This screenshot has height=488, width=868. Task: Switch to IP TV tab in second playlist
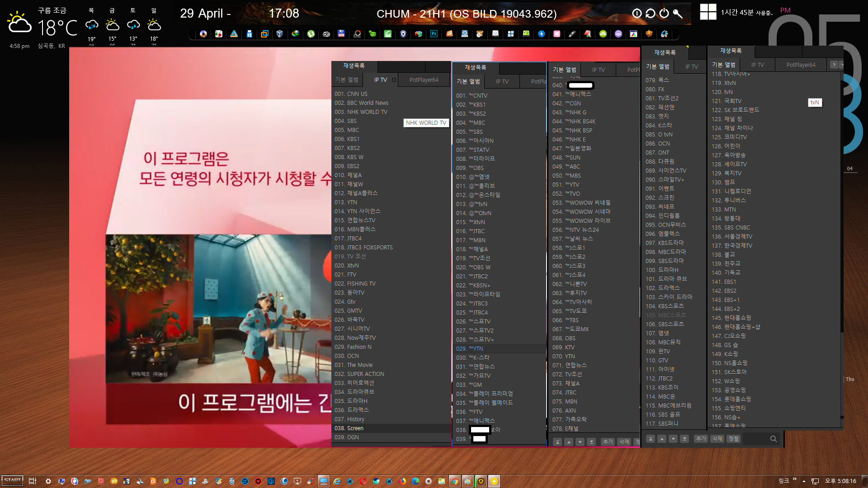(x=502, y=82)
